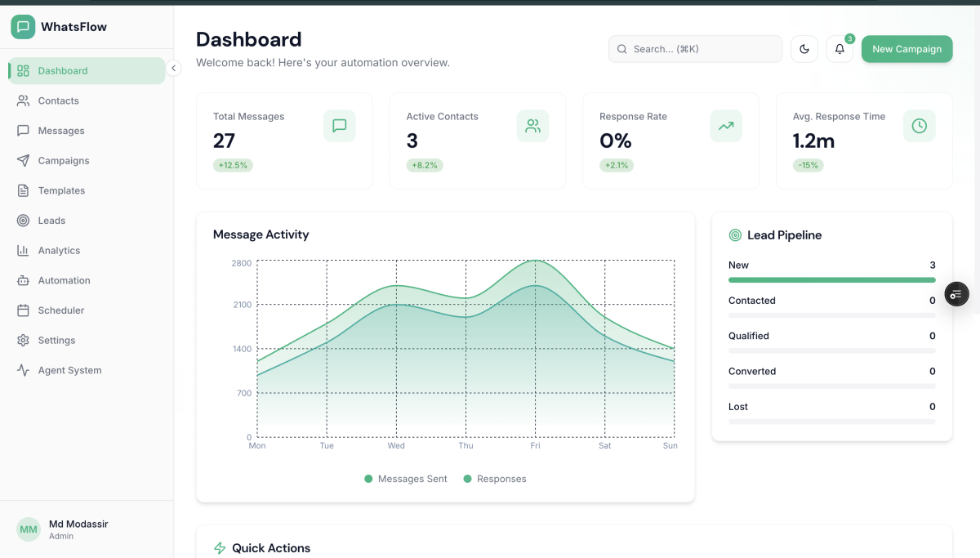980x558 pixels.
Task: Toggle Messages Sent legend series
Action: pos(406,479)
